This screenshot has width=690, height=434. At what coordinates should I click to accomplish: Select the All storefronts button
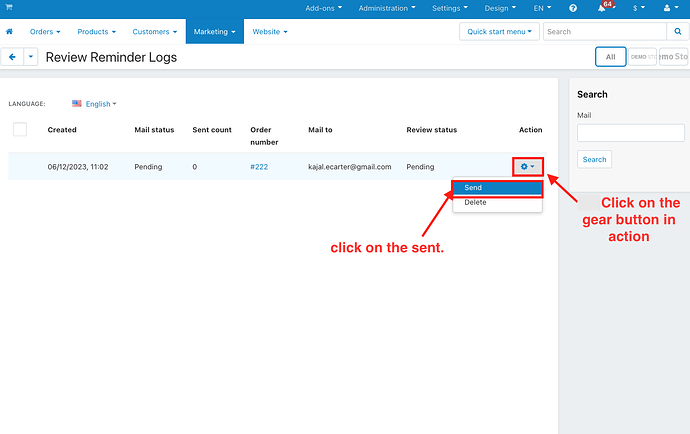610,57
